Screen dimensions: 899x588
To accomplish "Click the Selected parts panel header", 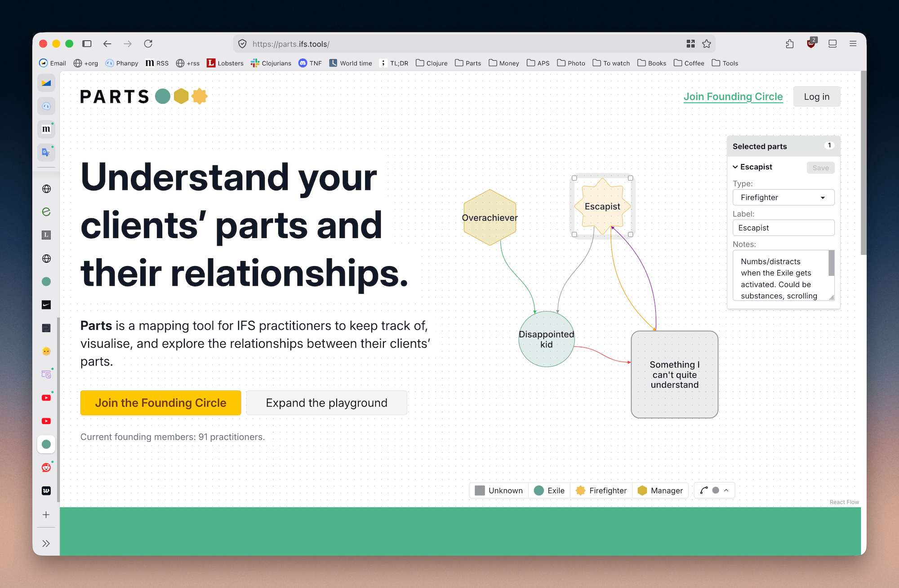I will pos(783,146).
